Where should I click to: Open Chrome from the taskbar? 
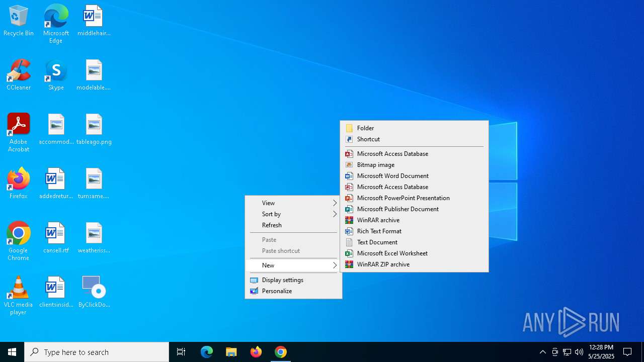pos(281,352)
